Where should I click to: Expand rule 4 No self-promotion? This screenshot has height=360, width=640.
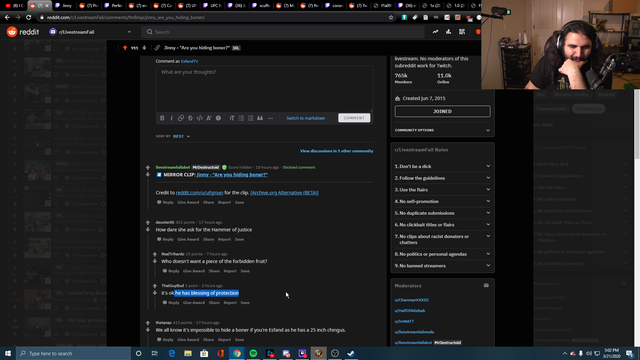(442, 201)
